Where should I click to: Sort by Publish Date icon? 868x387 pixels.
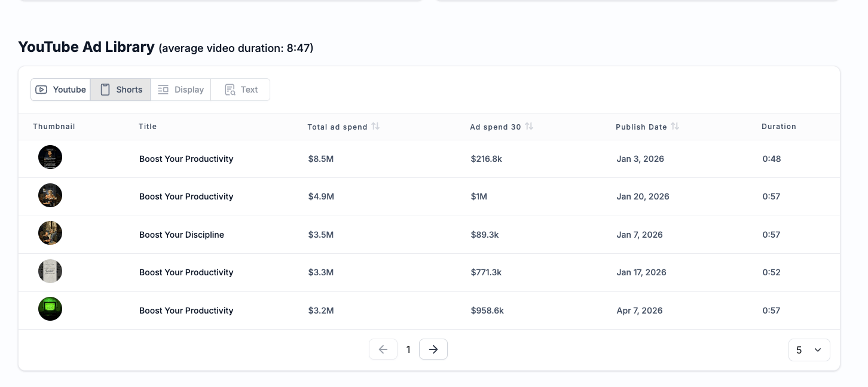675,127
